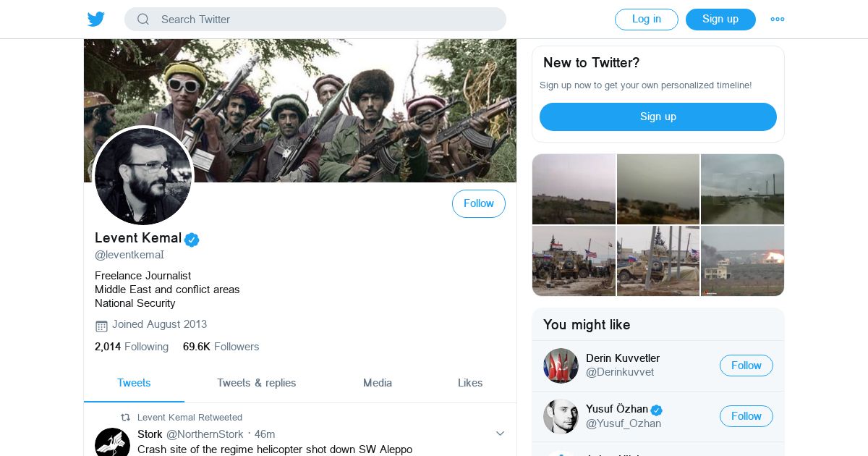Click Levent Kemal's verified badge
This screenshot has height=456, width=868.
click(192, 240)
